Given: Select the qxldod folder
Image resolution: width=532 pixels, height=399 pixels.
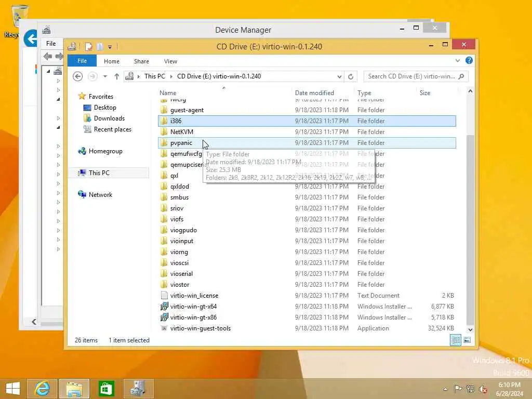Looking at the screenshot, I should [x=307, y=187].
